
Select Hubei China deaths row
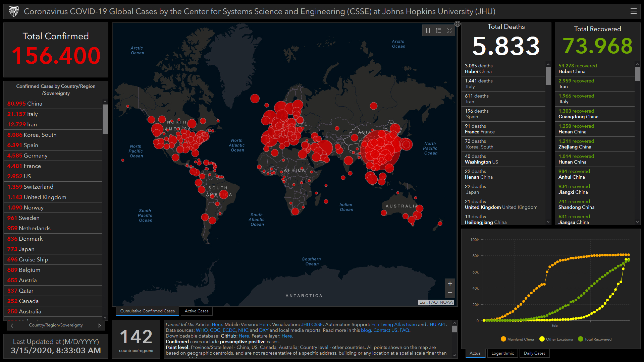[x=504, y=69]
